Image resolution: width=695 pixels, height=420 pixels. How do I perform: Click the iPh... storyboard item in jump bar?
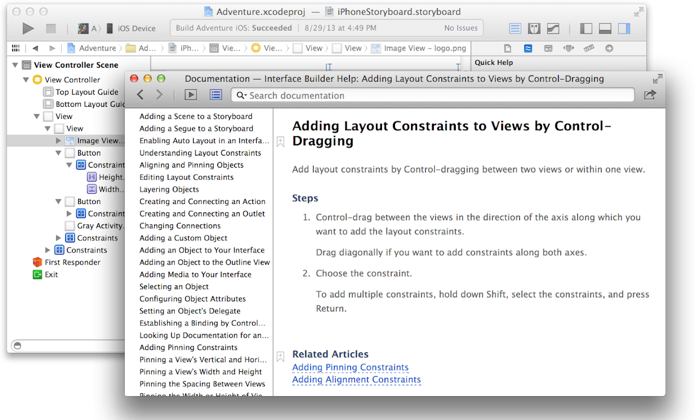pyautogui.click(x=184, y=48)
